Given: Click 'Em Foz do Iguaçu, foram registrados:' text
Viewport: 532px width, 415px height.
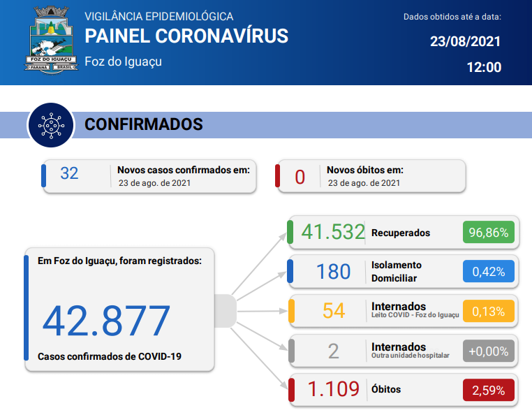Looking at the screenshot, I should 120,261.
